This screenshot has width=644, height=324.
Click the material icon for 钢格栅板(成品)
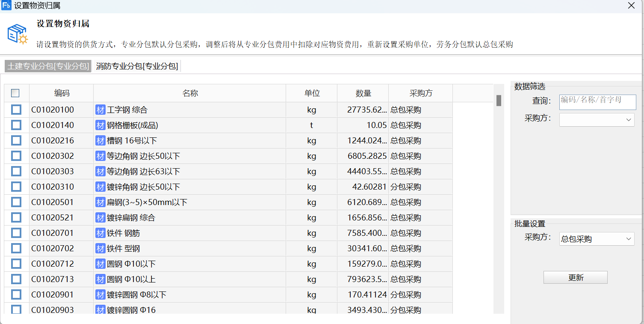[100, 125]
